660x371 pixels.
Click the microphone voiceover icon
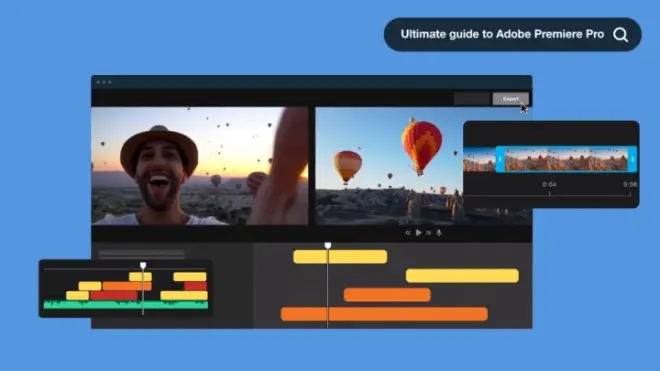pyautogui.click(x=439, y=232)
